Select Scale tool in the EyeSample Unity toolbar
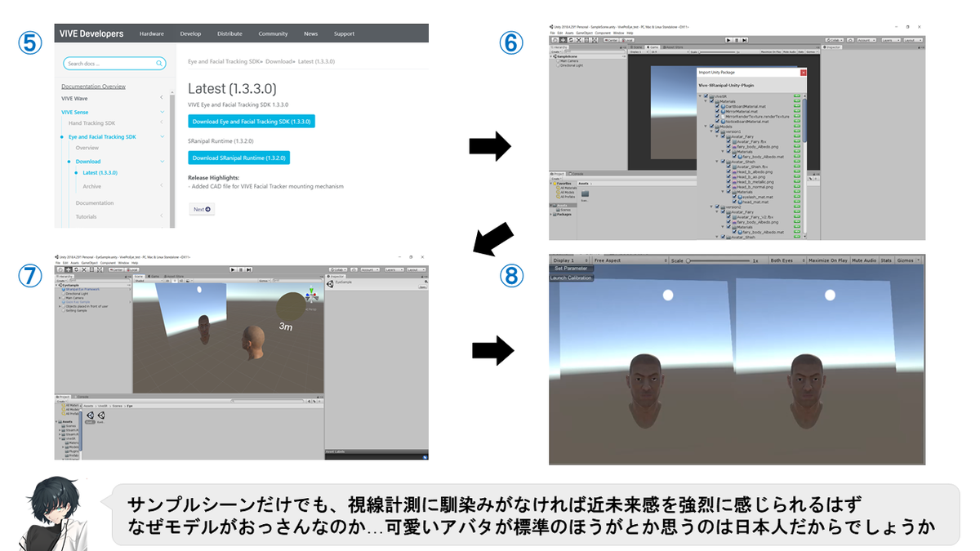Viewport: 980px width, 551px height. coord(84,269)
